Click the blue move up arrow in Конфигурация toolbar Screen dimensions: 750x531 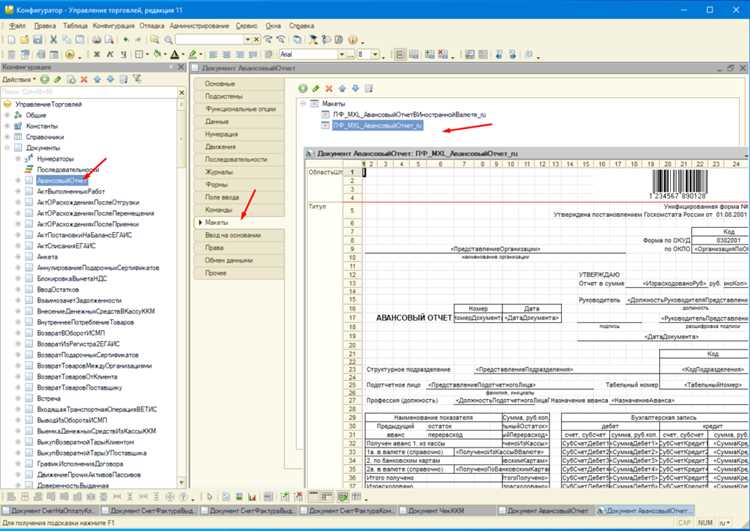[98, 79]
